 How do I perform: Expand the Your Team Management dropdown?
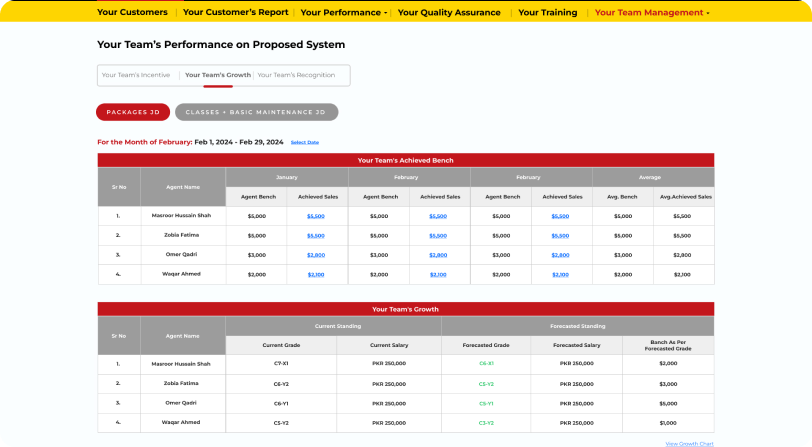pyautogui.click(x=651, y=13)
